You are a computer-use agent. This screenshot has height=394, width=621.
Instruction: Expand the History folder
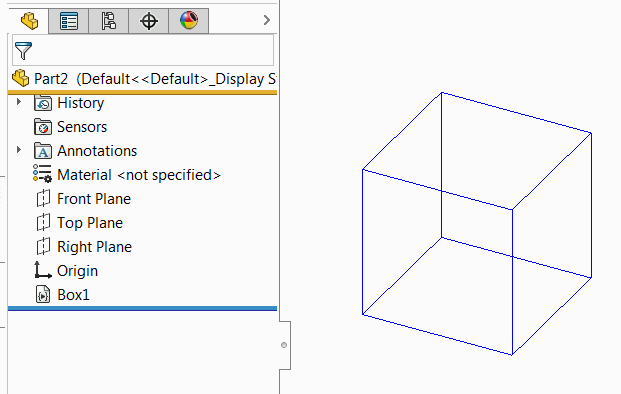[19, 102]
